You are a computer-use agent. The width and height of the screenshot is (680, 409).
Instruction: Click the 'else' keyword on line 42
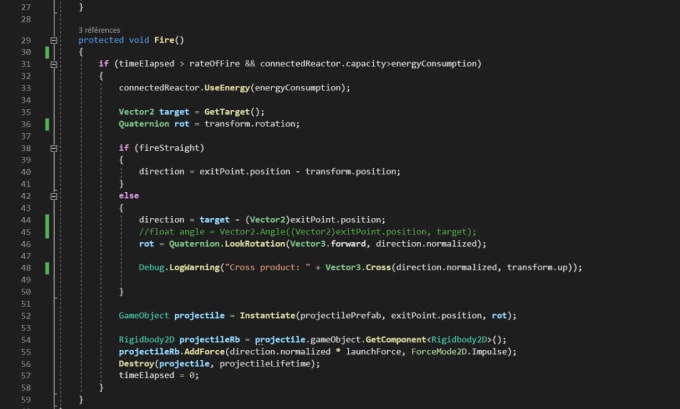point(129,196)
